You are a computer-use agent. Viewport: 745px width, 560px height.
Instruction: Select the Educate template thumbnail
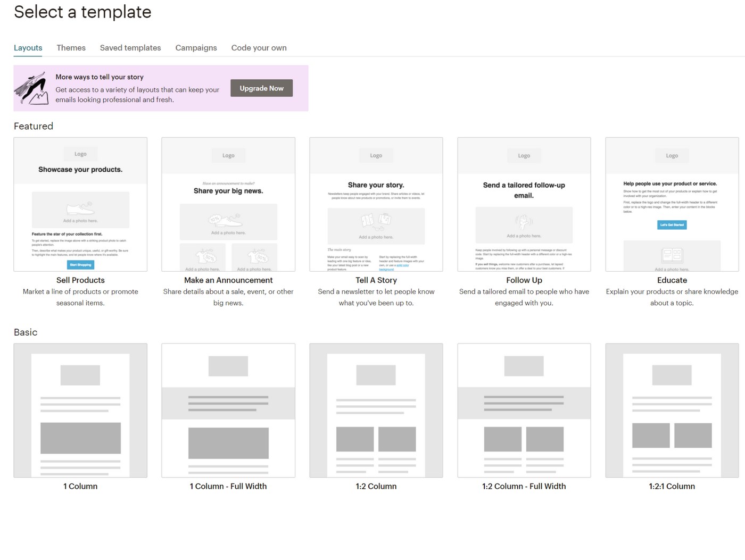tap(672, 204)
